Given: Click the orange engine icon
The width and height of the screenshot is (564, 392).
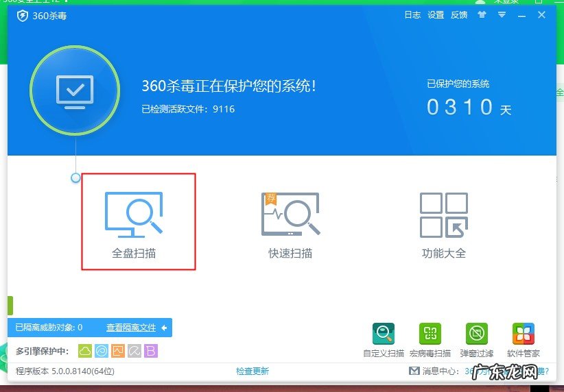Looking at the screenshot, I should [x=118, y=351].
